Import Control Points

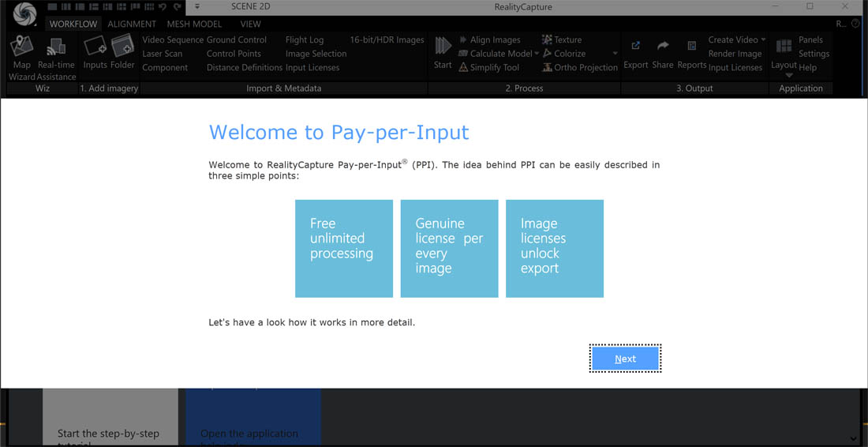point(234,54)
